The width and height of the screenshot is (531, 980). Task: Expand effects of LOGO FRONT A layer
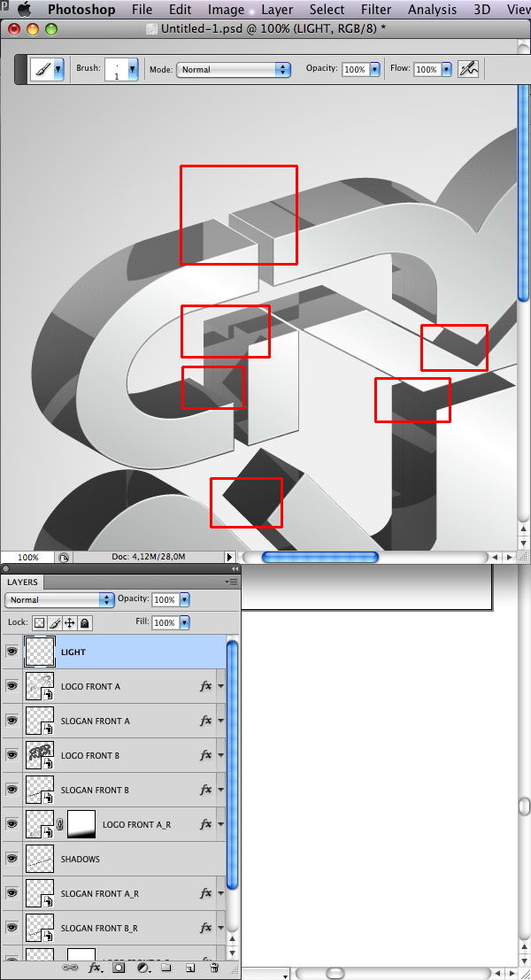click(220, 686)
